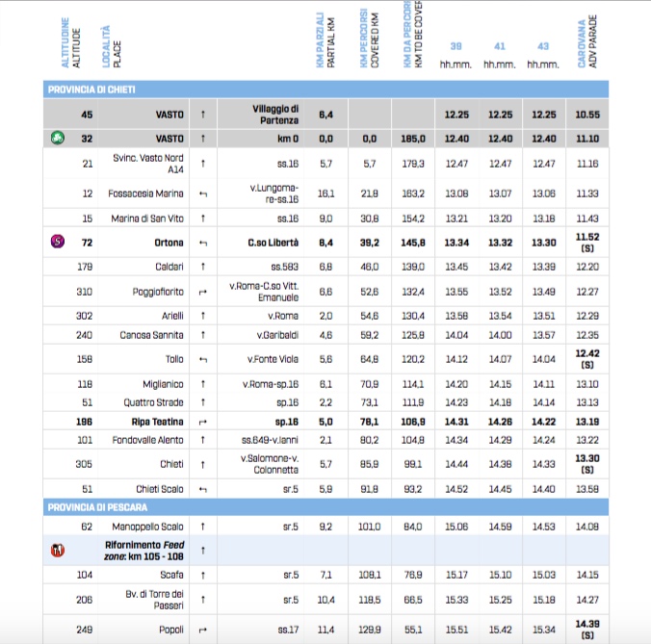Viewport: 651px width, 644px height.
Task: Click the right-turn arrow in Poggiofiorito row
Action: click(202, 292)
